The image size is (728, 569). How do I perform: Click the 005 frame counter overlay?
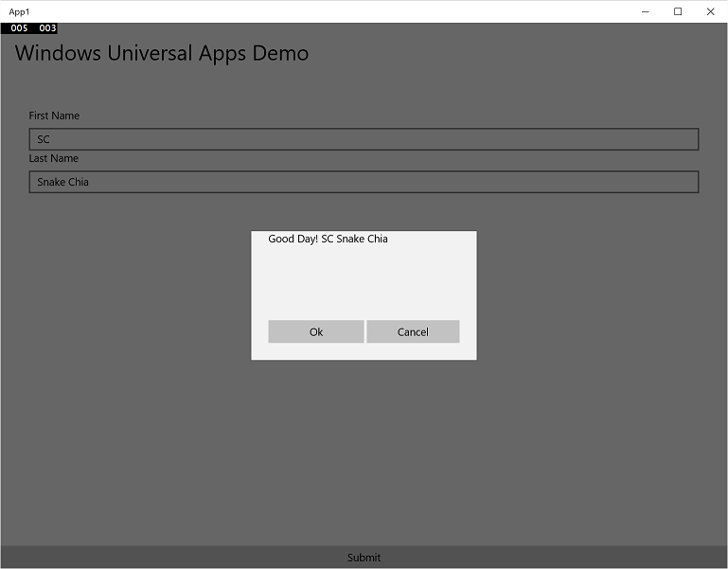pyautogui.click(x=19, y=27)
